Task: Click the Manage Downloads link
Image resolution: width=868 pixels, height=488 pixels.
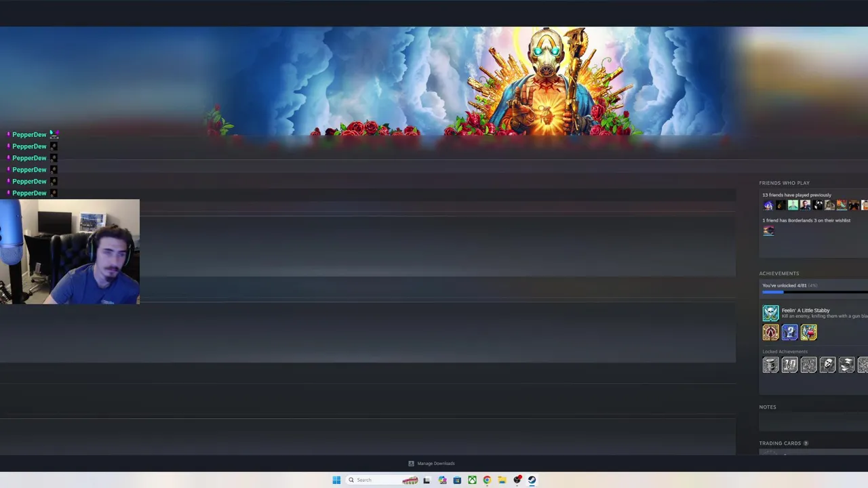Action: pos(436,464)
